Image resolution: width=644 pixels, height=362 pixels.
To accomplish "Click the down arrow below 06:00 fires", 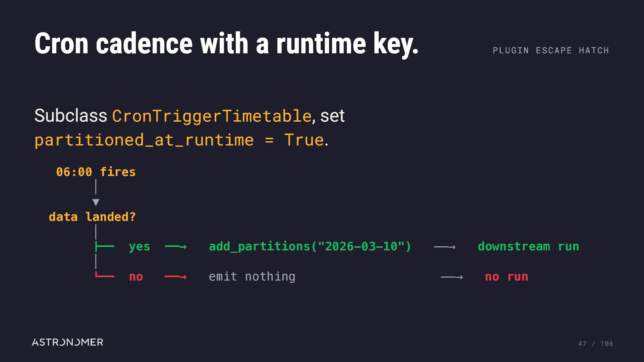I will (96, 202).
